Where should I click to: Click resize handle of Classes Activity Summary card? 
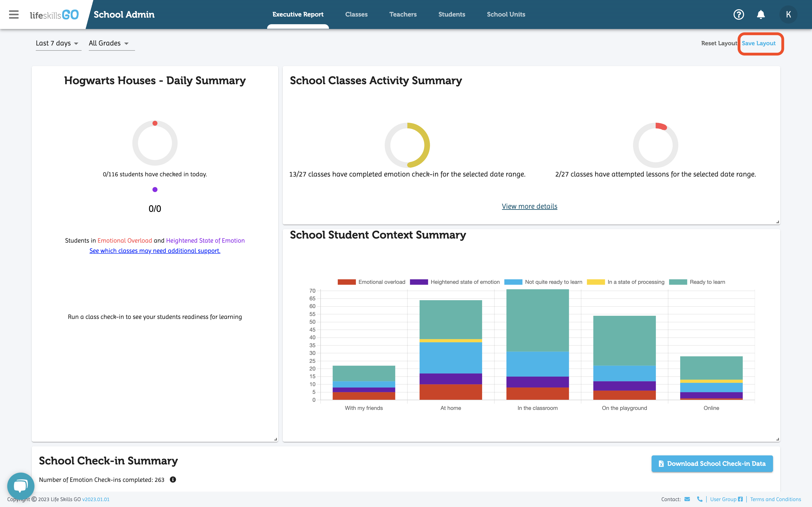pos(777,222)
